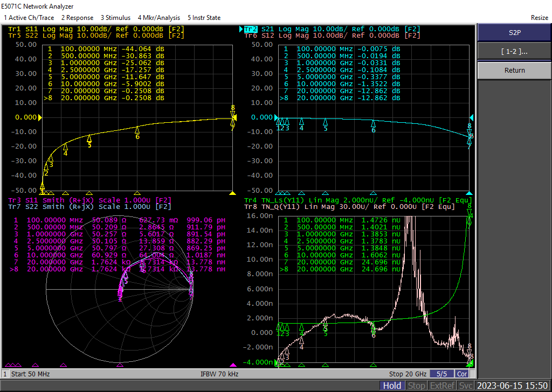Select the highlighted Tr2 S21 trace label

tap(332, 29)
